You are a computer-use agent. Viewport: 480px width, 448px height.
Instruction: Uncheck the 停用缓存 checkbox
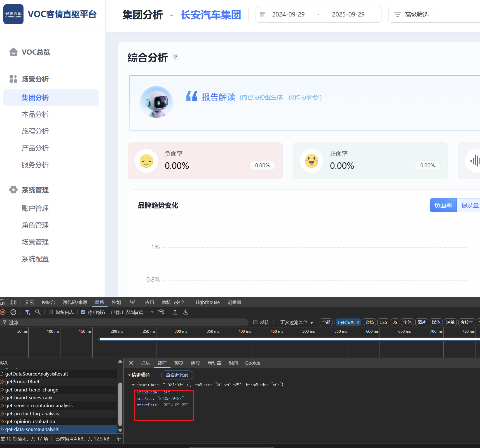point(83,312)
